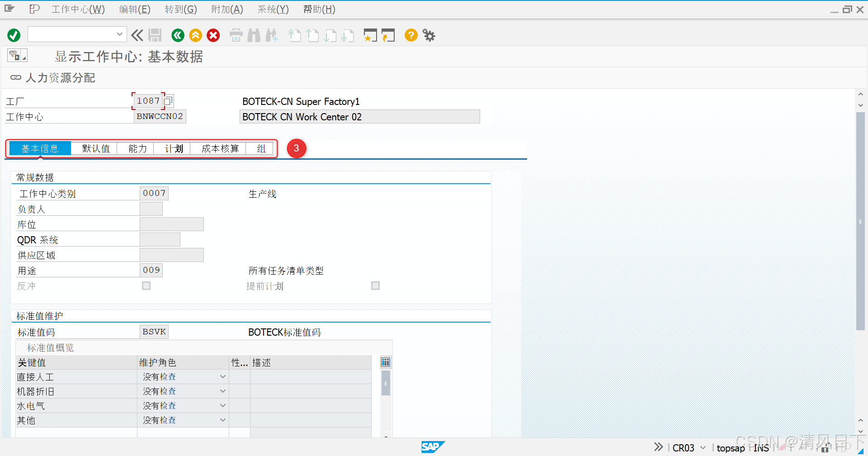Switch to the 基本信息 tab
This screenshot has height=456, width=868.
[40, 148]
